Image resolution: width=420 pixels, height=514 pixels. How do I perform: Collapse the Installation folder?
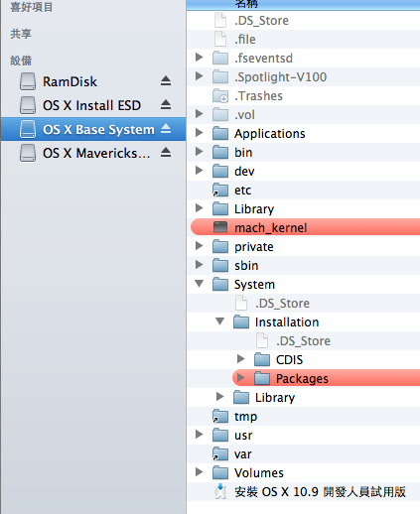click(x=219, y=321)
